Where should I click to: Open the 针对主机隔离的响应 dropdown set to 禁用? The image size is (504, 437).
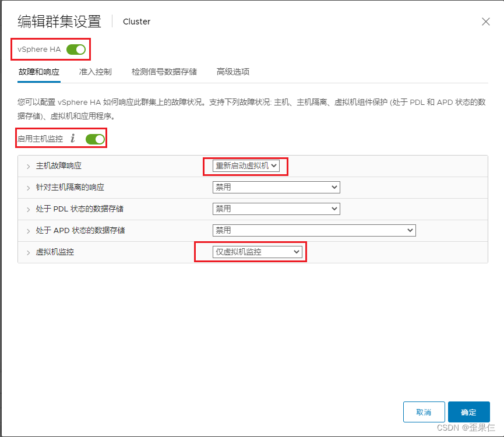(276, 188)
